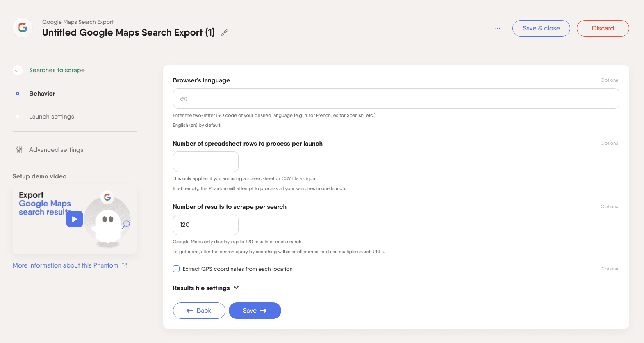
Task: Click the pencil icon to rename the Phantom
Action: (x=225, y=32)
